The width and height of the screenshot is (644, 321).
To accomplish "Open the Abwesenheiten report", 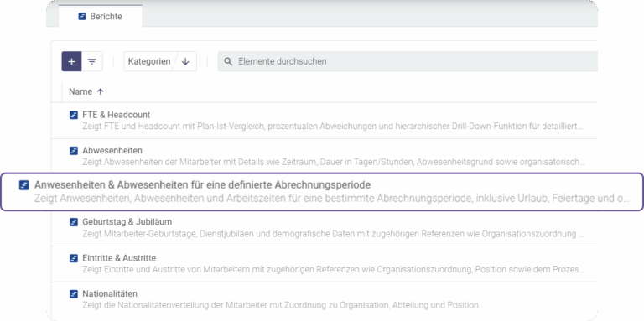I will click(112, 151).
